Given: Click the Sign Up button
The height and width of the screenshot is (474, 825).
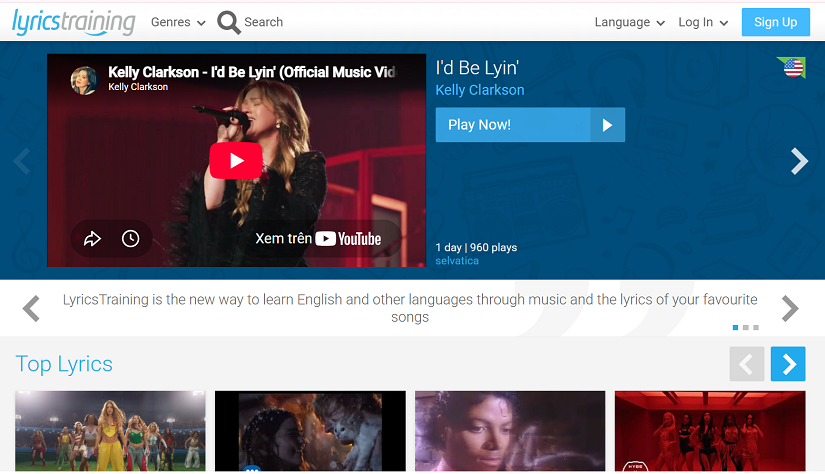Looking at the screenshot, I should (776, 22).
